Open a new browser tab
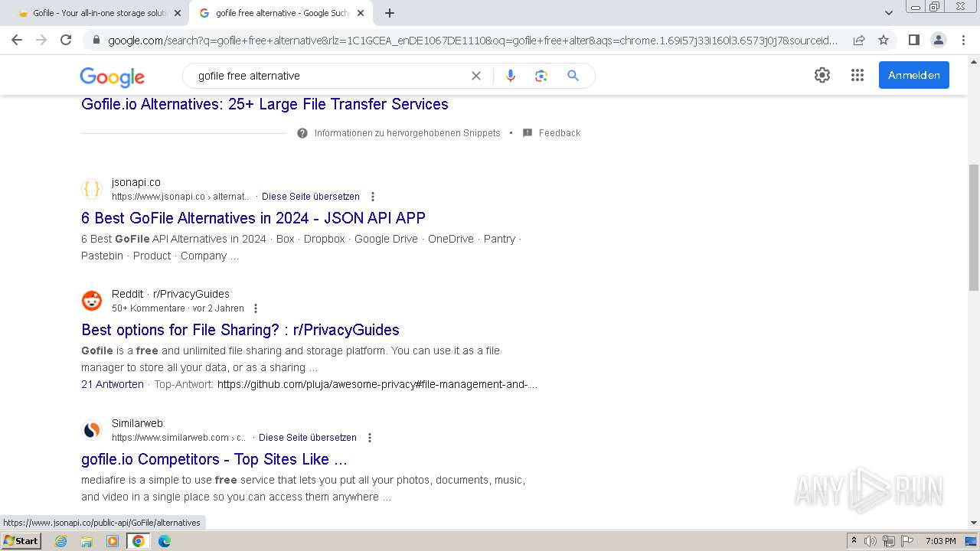980x551 pixels. 390,13
